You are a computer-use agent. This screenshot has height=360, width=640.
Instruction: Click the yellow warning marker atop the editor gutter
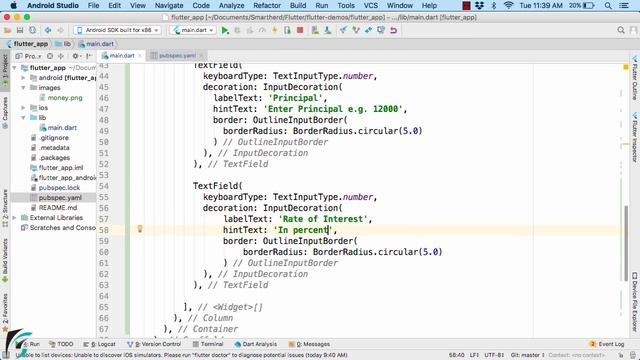[x=626, y=67]
